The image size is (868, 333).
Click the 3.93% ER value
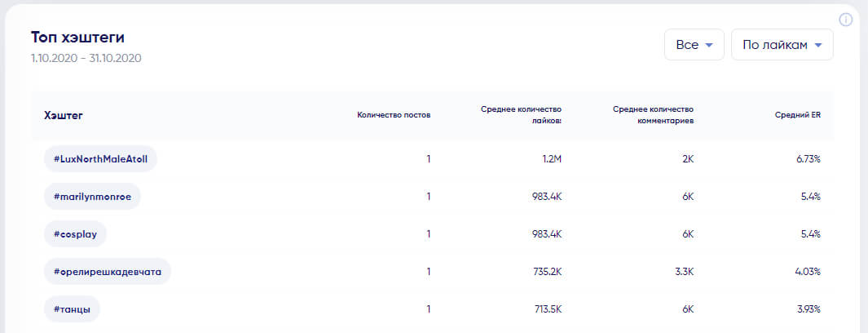tap(806, 309)
